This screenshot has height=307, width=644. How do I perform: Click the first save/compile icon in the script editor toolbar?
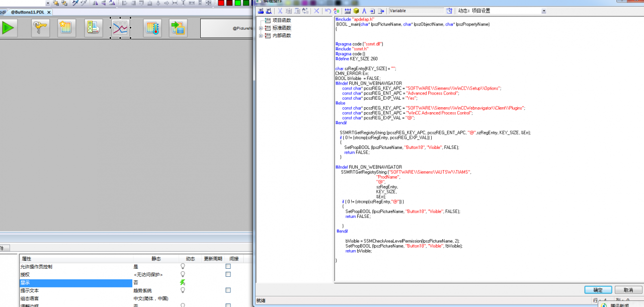click(x=261, y=11)
